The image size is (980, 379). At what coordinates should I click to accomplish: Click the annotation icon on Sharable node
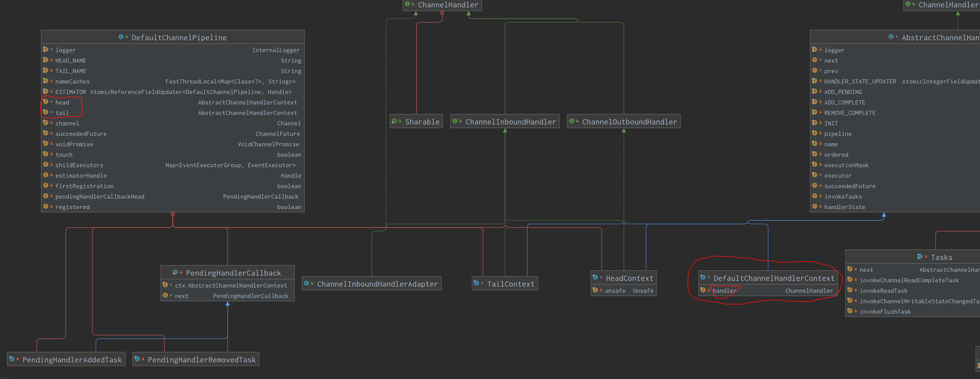[x=395, y=121]
